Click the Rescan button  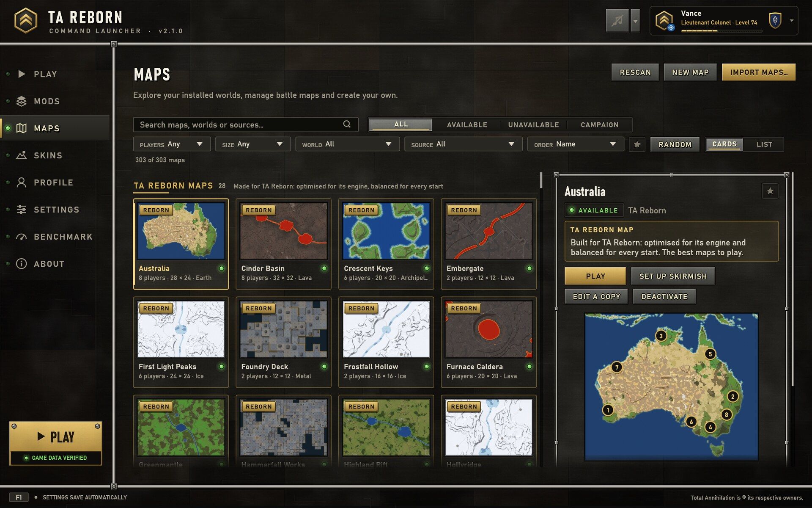[635, 72]
